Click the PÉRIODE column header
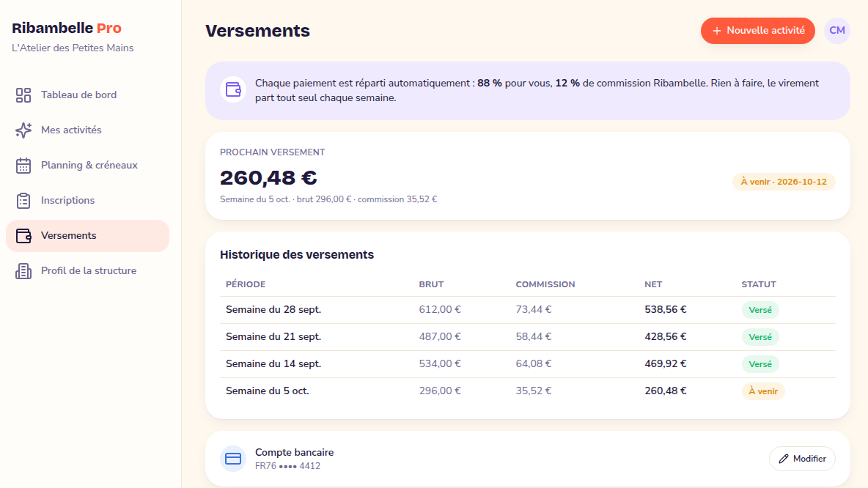The image size is (868, 488). tap(246, 284)
